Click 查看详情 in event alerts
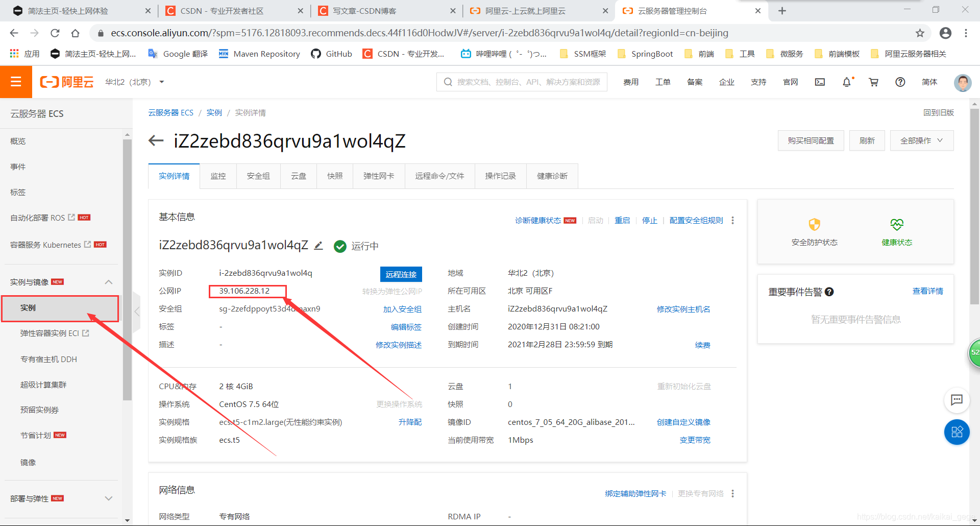The width and height of the screenshot is (980, 526). (928, 291)
